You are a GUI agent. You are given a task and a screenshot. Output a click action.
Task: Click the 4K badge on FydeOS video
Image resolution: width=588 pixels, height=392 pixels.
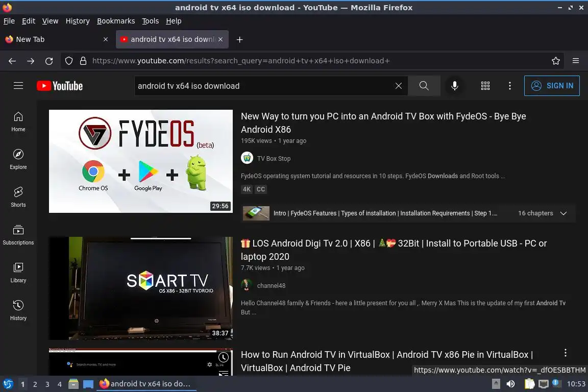point(247,189)
